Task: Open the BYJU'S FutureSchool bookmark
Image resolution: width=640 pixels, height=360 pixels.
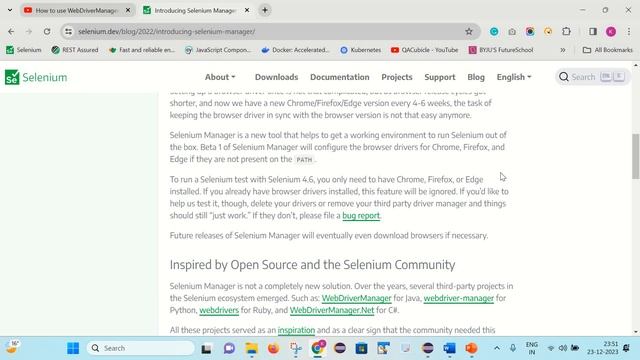Action: tap(501, 50)
